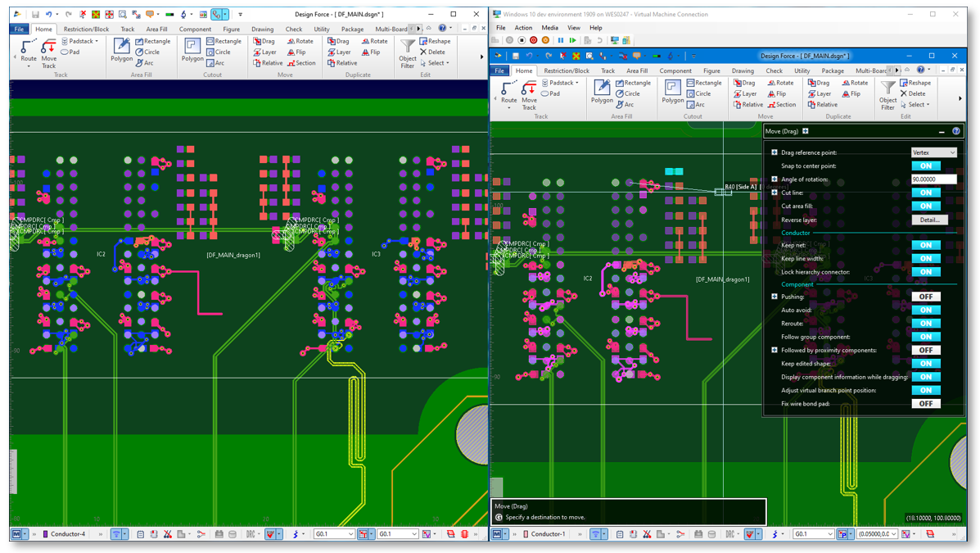The width and height of the screenshot is (980, 553).
Task: Toggle Keep net setting
Action: pos(926,245)
